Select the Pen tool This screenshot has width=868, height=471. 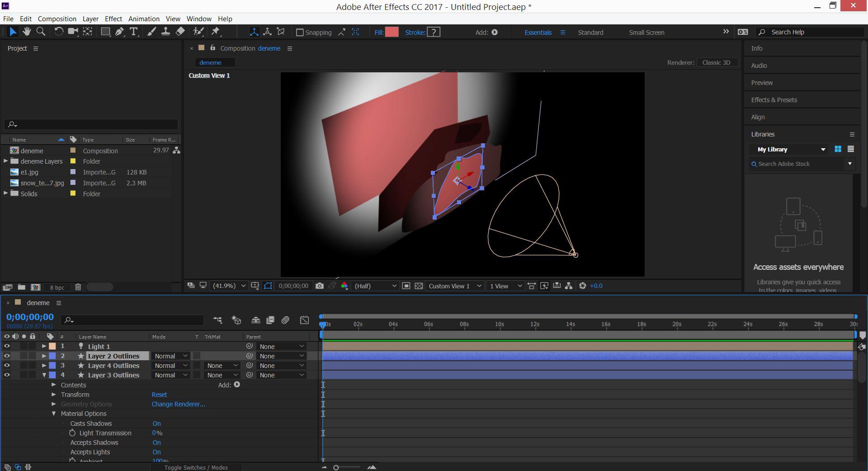(119, 32)
